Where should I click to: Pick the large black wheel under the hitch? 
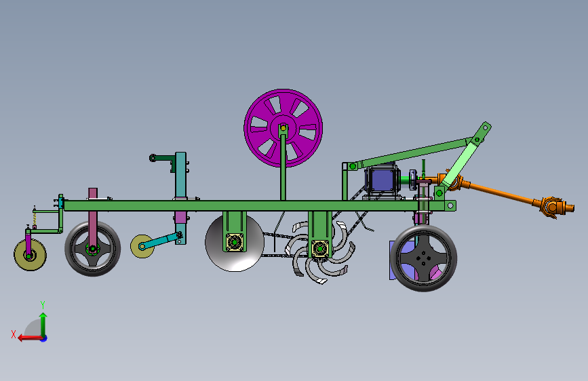click(424, 258)
